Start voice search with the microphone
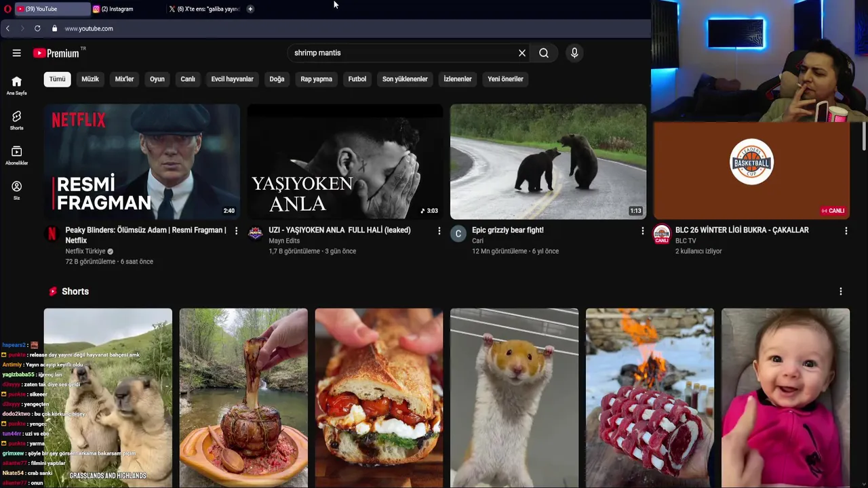Viewport: 868px width, 488px height. pyautogui.click(x=574, y=53)
